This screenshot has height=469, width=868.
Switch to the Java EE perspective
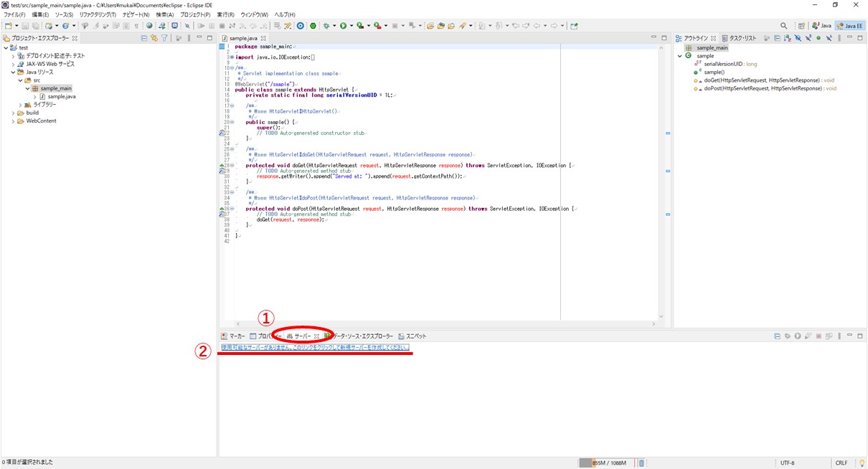[x=850, y=26]
